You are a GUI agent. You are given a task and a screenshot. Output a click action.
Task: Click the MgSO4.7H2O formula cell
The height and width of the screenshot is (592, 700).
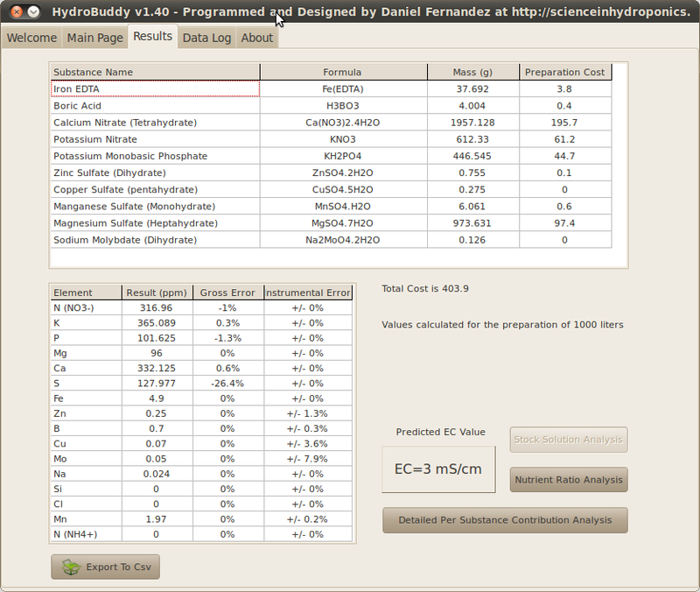(x=343, y=223)
